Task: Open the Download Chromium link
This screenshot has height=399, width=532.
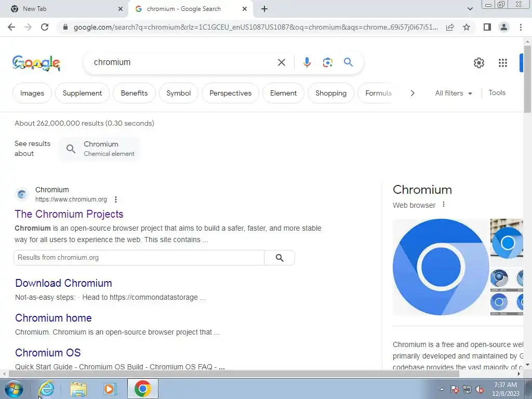Action: click(63, 283)
